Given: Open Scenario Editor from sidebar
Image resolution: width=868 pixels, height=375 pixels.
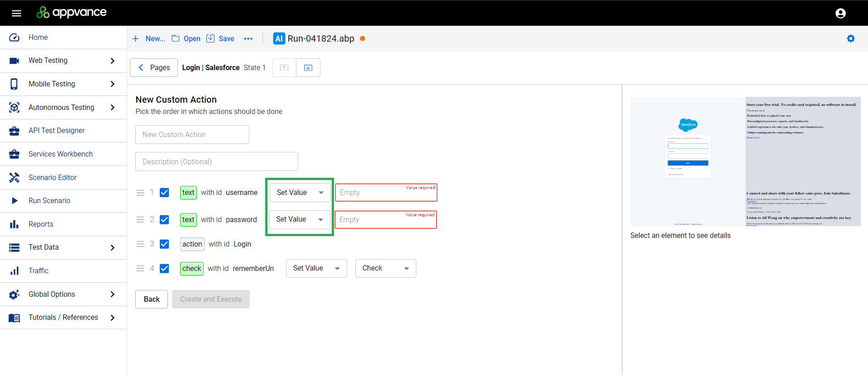Looking at the screenshot, I should pos(63,177).
